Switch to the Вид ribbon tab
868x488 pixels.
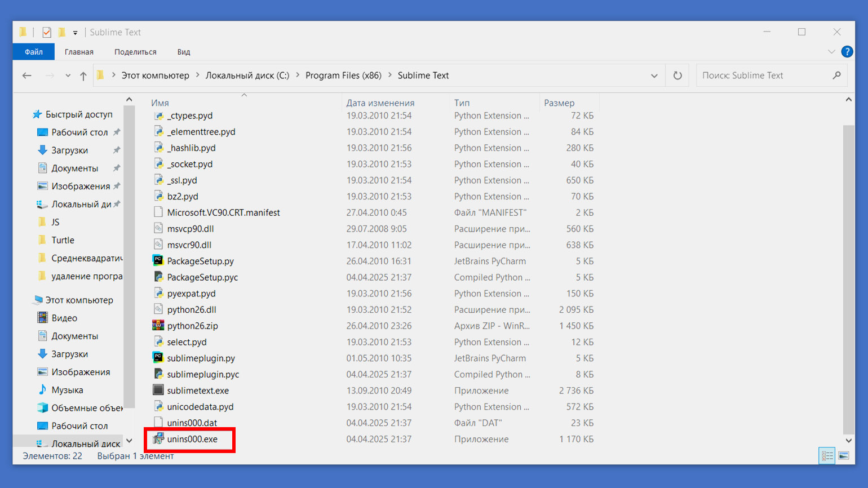point(184,52)
